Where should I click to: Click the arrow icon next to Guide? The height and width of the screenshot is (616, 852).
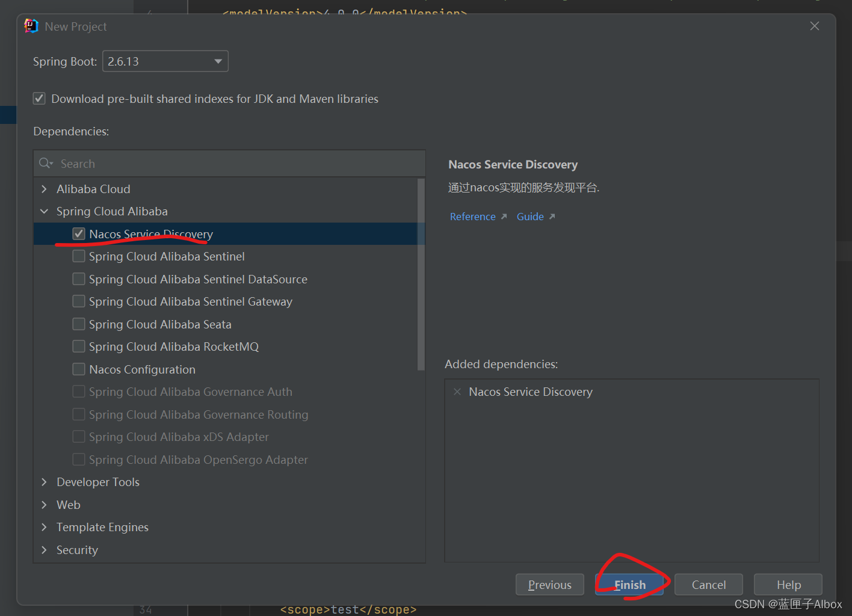coord(552,217)
